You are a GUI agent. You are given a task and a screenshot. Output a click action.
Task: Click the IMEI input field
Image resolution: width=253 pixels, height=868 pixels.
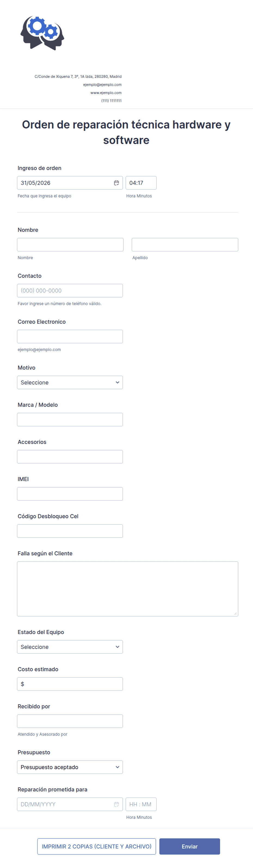70,494
